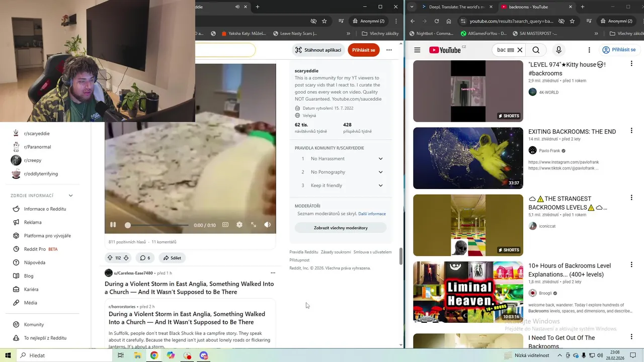Open the options menu of the Careless-Ease7480 post
The height and width of the screenshot is (362, 644).
[x=273, y=273]
